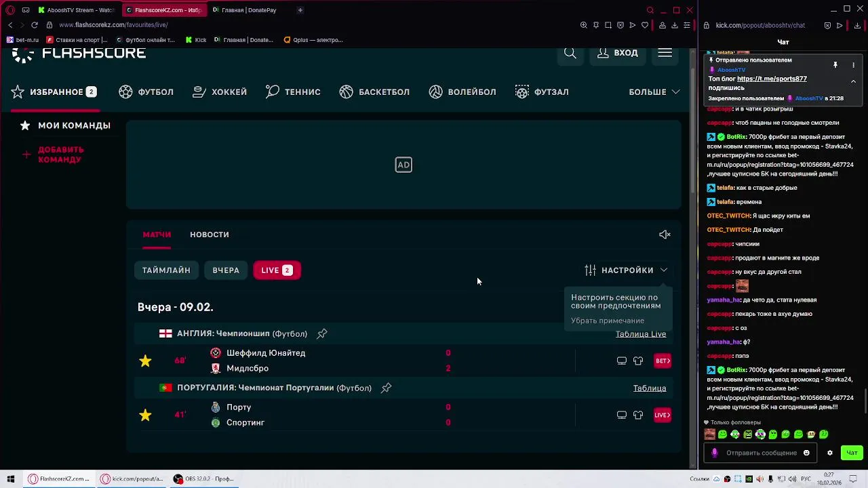Image resolution: width=868 pixels, height=488 pixels.
Task: Open the bet-m.ru bookmark
Action: [23, 40]
